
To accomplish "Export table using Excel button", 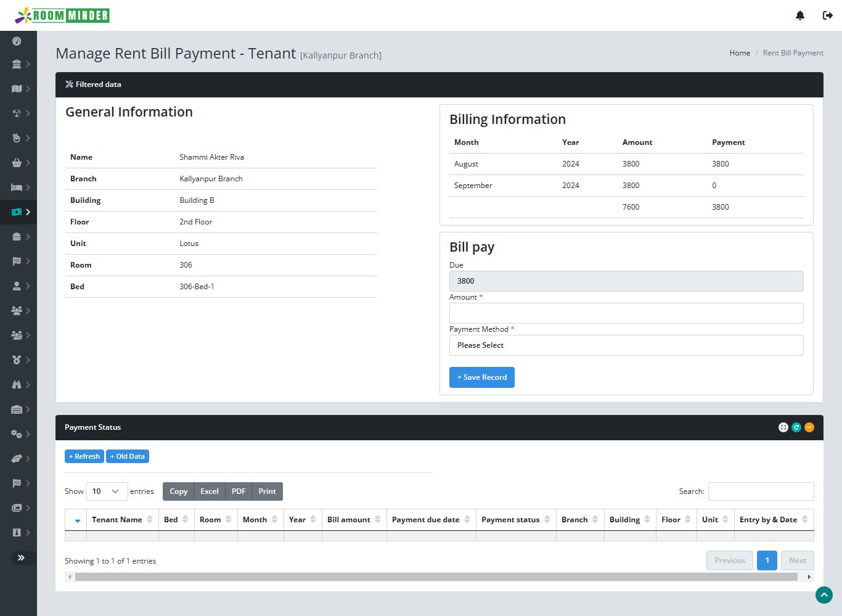I will (210, 491).
